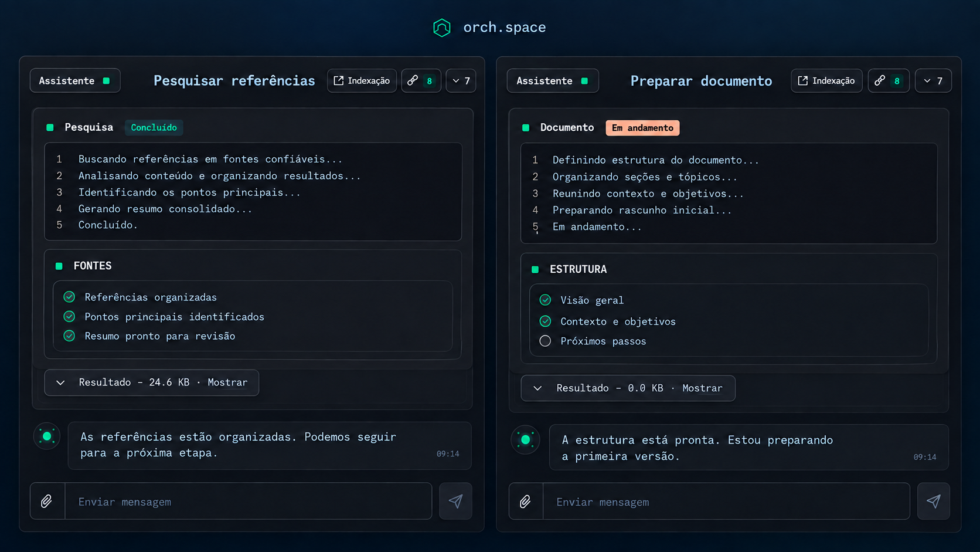Toggle Resumo pronto para revisão check circle

[69, 336]
